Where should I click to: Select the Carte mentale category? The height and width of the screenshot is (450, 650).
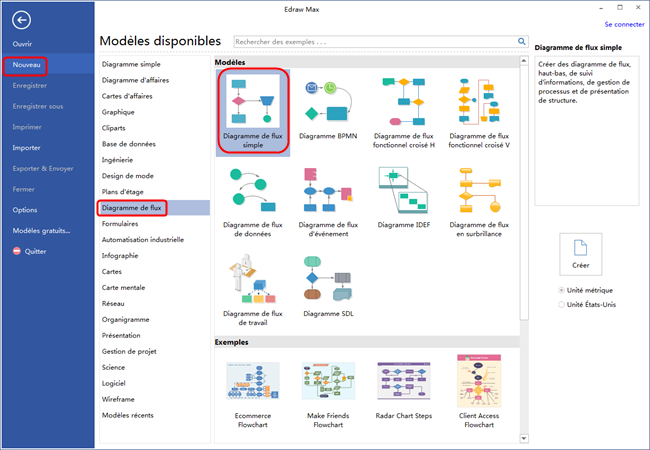(124, 288)
